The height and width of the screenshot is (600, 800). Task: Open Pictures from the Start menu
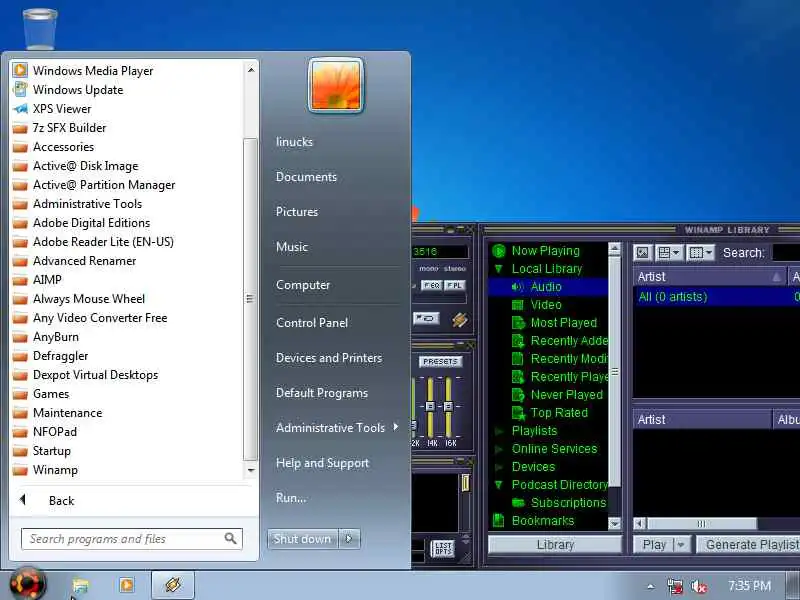296,212
